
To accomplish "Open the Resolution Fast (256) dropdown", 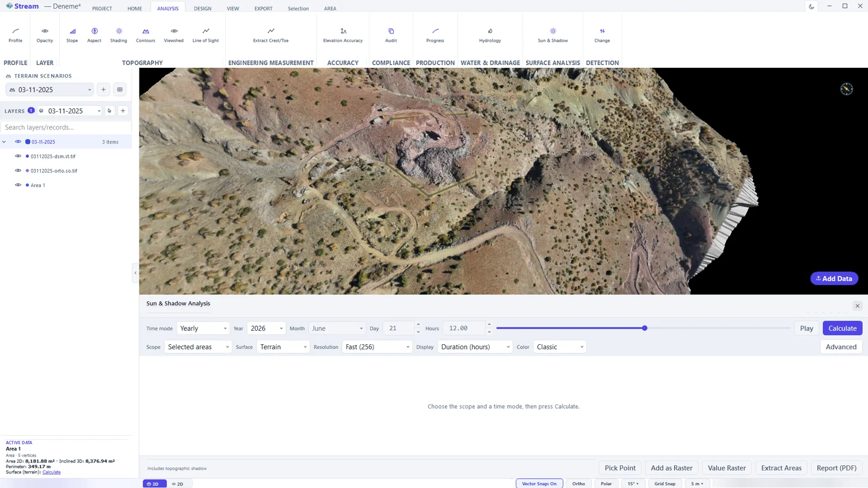I will [x=377, y=347].
